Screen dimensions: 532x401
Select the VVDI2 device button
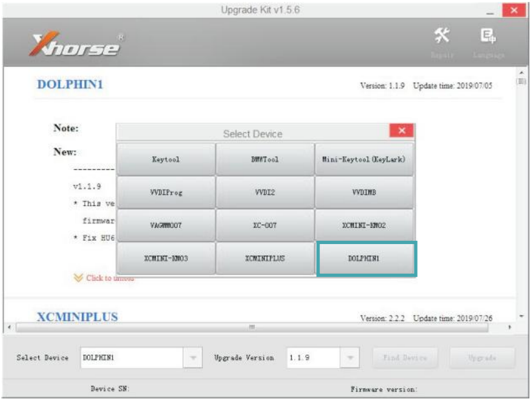(265, 192)
